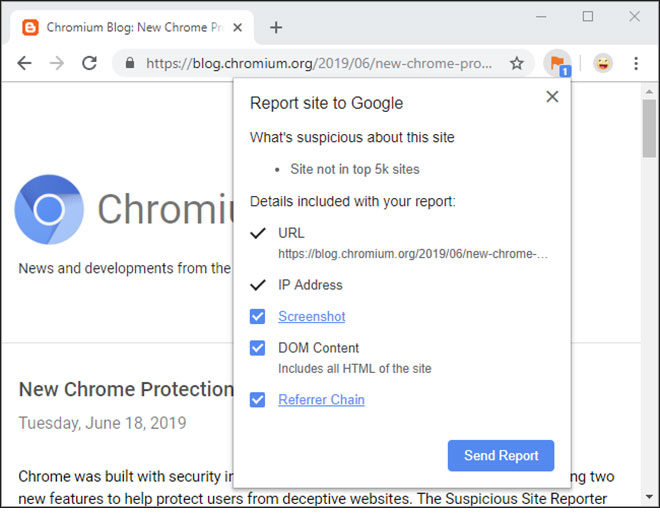The image size is (660, 516).
Task: Open the emoji profile avatar
Action: (603, 64)
